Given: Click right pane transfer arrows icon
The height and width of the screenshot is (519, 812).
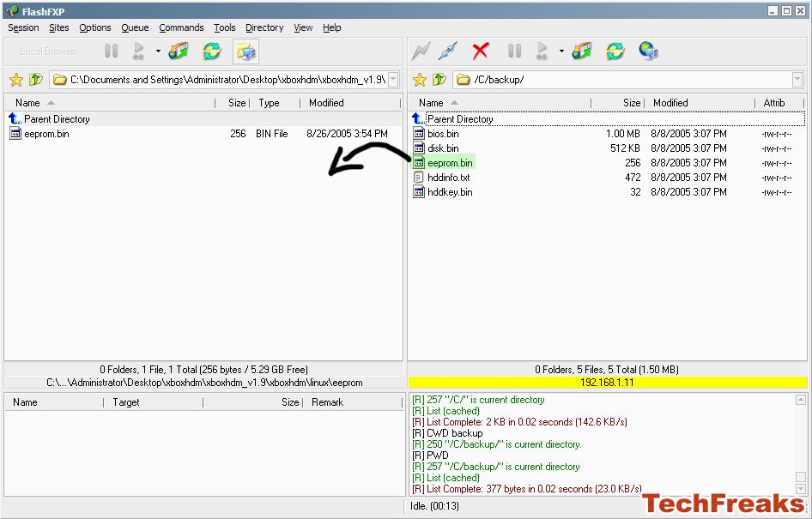Looking at the screenshot, I should [582, 51].
